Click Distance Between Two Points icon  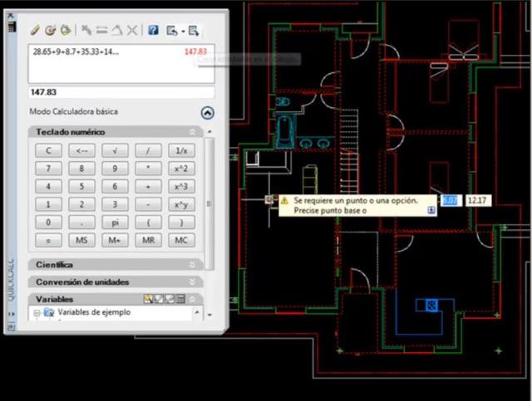pos(101,31)
